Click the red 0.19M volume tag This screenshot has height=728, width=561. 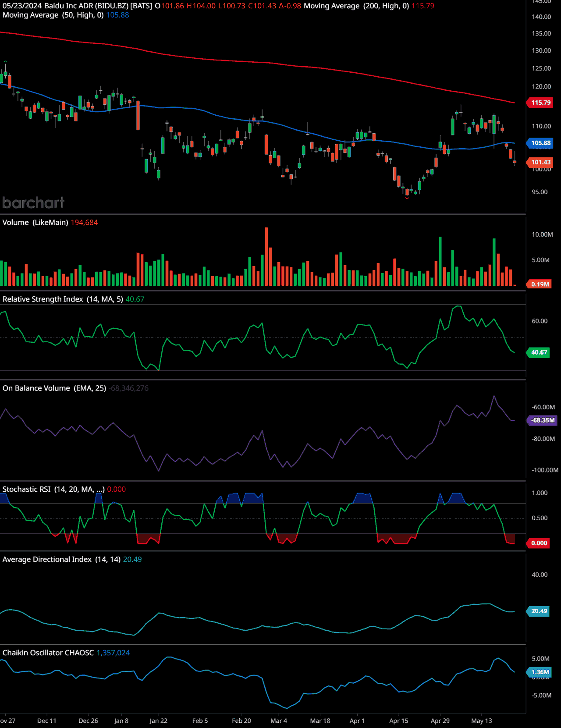click(540, 284)
